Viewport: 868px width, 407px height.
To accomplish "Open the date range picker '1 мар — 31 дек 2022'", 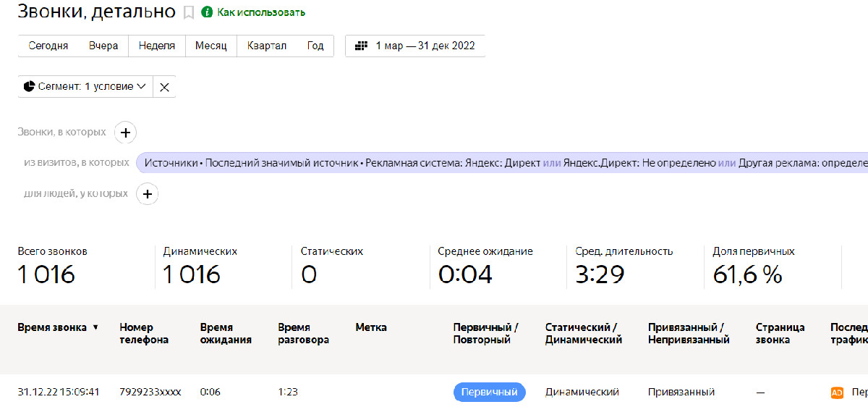I will tap(415, 46).
